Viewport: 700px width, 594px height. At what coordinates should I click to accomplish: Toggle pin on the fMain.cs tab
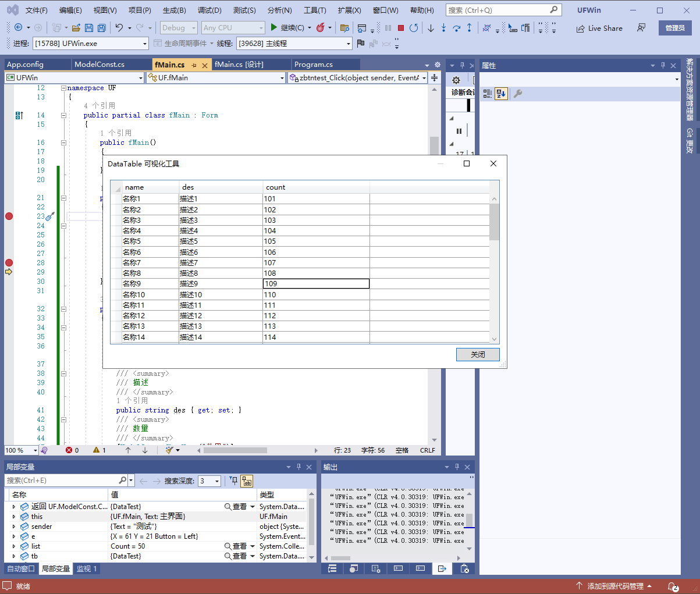point(194,65)
